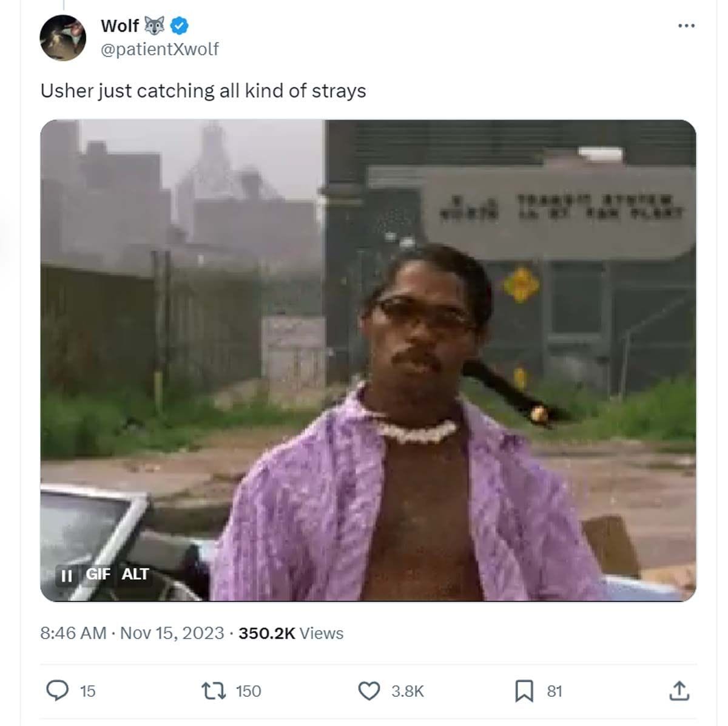Open the GIF media in full view
Screen dimensions: 728x726
pyautogui.click(x=368, y=361)
